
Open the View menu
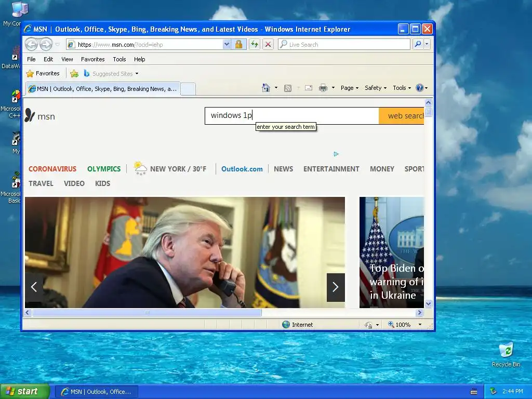67,59
